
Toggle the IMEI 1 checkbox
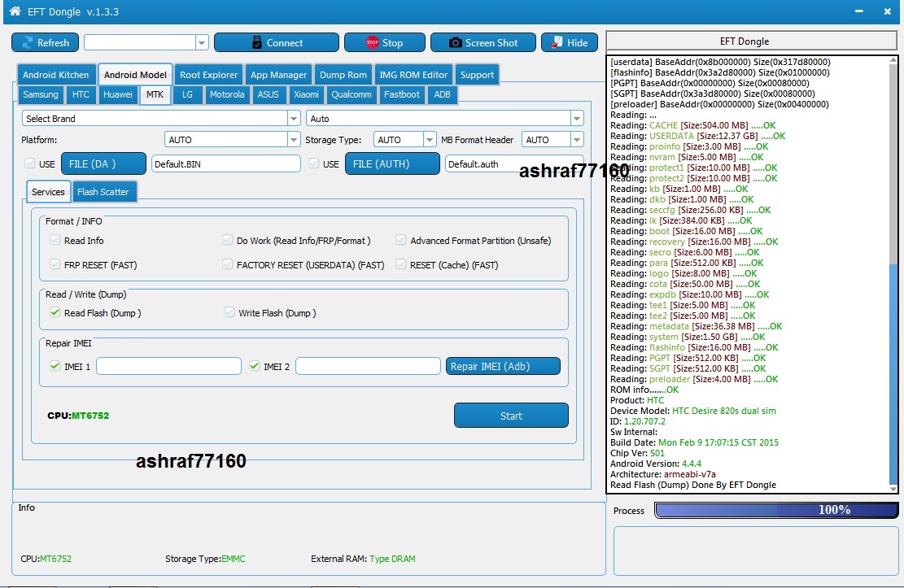click(x=55, y=365)
